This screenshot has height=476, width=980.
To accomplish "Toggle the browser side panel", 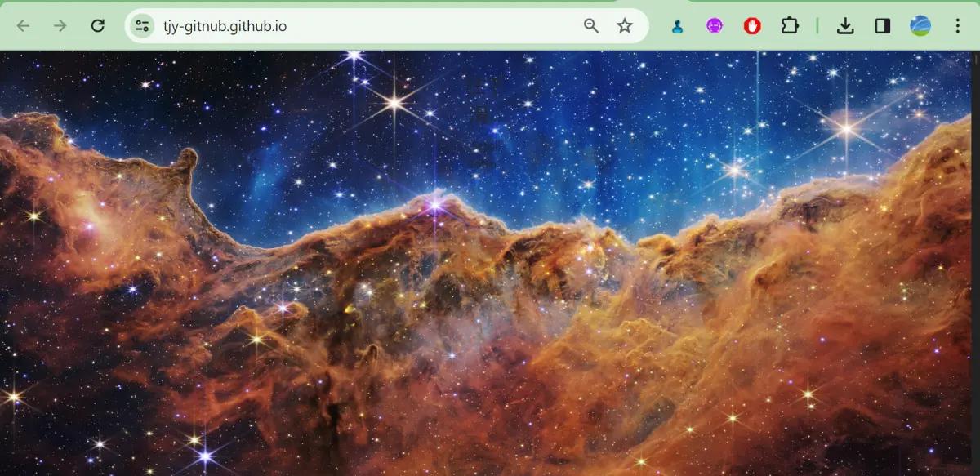I will click(x=883, y=26).
